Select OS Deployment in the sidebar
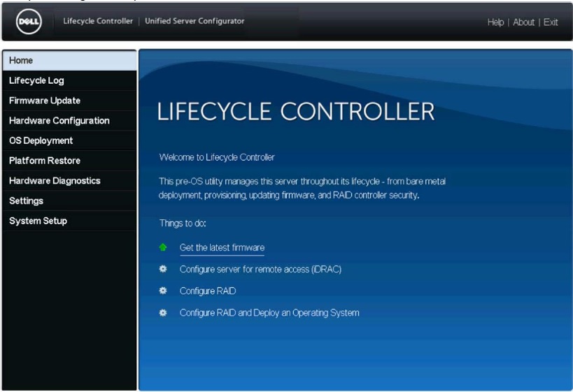Viewport: 573px width, 392px height. tap(69, 141)
